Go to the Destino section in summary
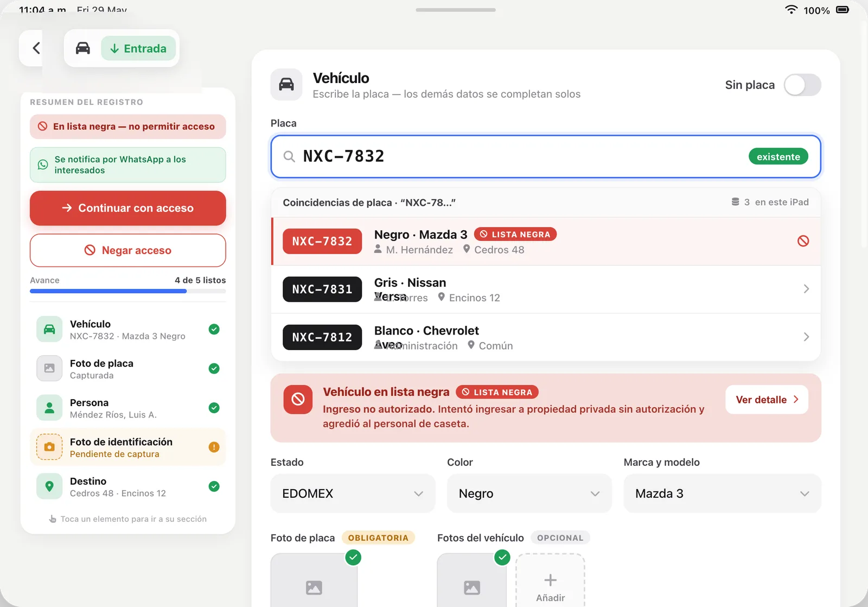This screenshot has width=868, height=607. pos(128,487)
